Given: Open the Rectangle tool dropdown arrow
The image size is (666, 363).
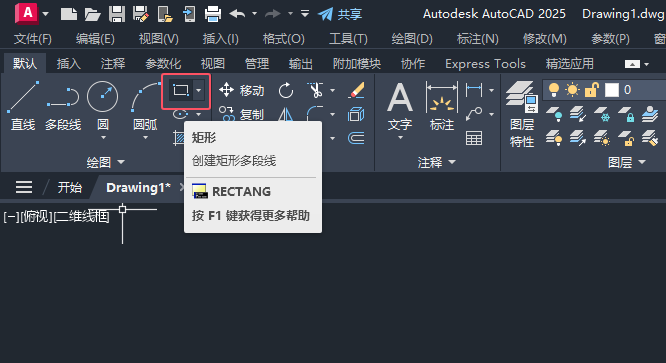Looking at the screenshot, I should pos(198,90).
